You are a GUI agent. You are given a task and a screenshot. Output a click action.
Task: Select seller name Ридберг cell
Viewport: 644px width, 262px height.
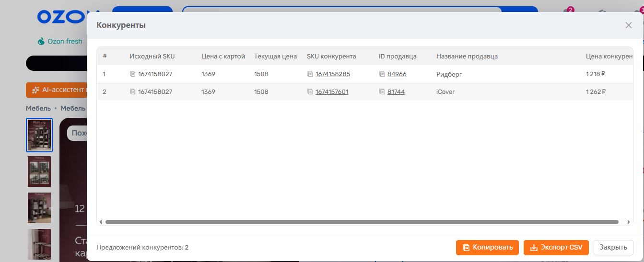pos(449,74)
